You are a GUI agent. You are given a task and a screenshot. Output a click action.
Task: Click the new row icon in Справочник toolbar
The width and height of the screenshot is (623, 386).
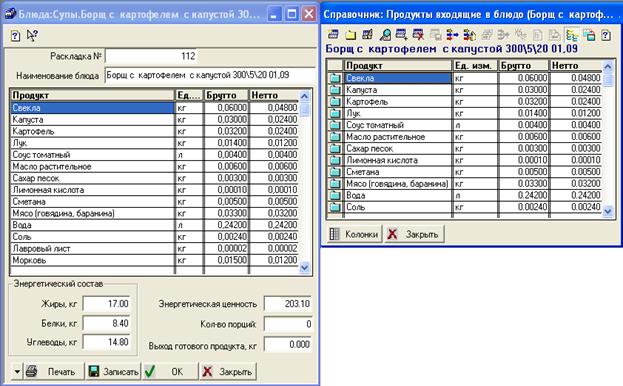coord(333,35)
